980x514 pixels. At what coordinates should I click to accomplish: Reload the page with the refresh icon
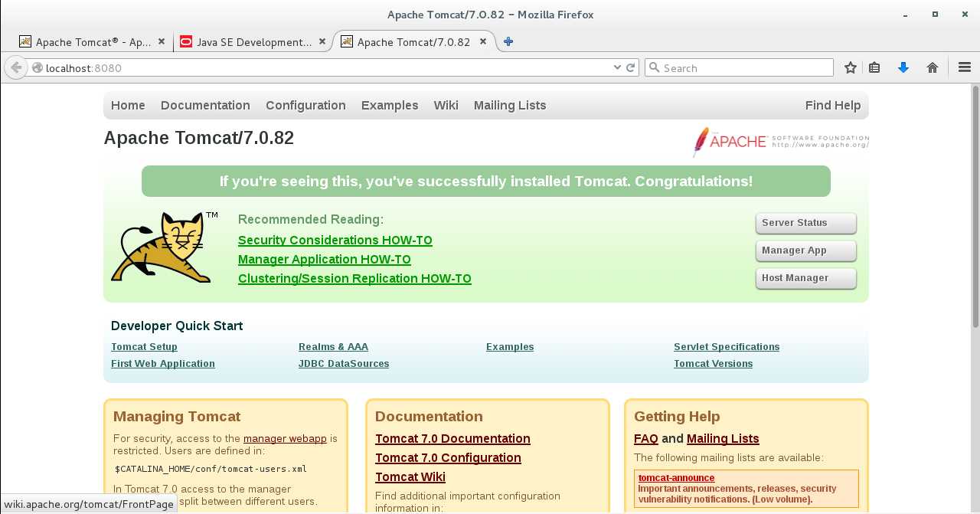click(x=631, y=67)
